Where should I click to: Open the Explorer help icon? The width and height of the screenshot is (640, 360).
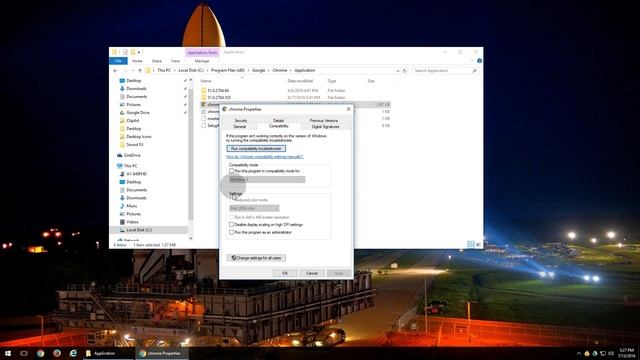point(479,61)
